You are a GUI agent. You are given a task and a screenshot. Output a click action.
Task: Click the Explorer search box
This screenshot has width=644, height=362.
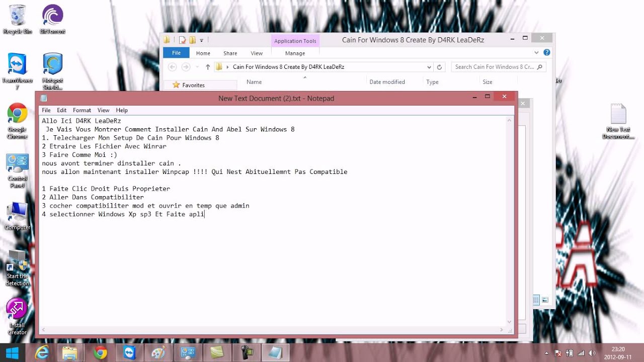[x=498, y=67]
